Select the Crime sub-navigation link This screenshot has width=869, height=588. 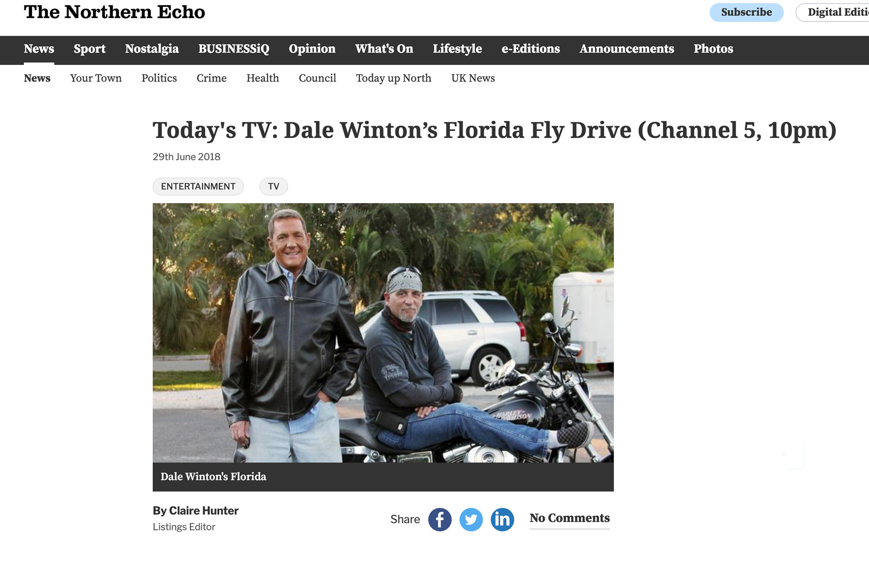point(211,78)
